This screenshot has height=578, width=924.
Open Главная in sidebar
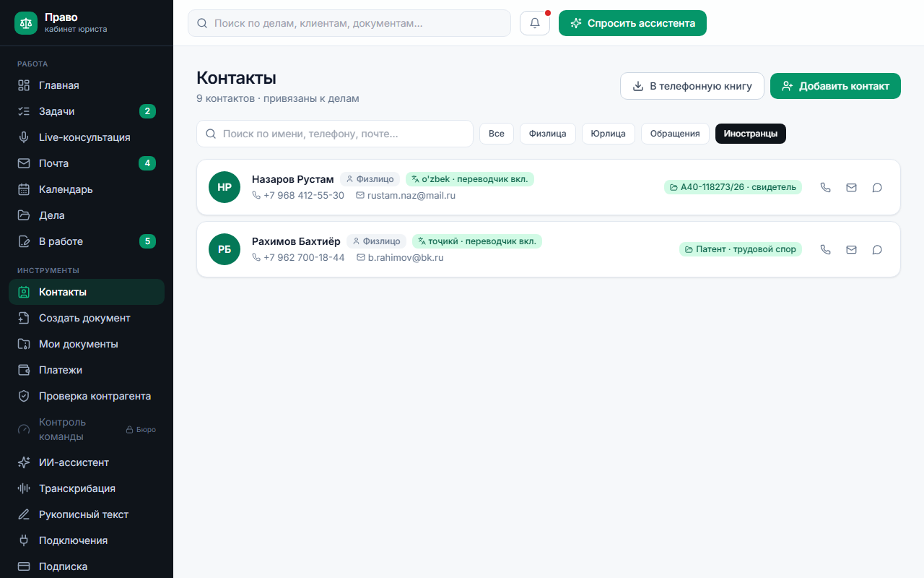point(87,85)
